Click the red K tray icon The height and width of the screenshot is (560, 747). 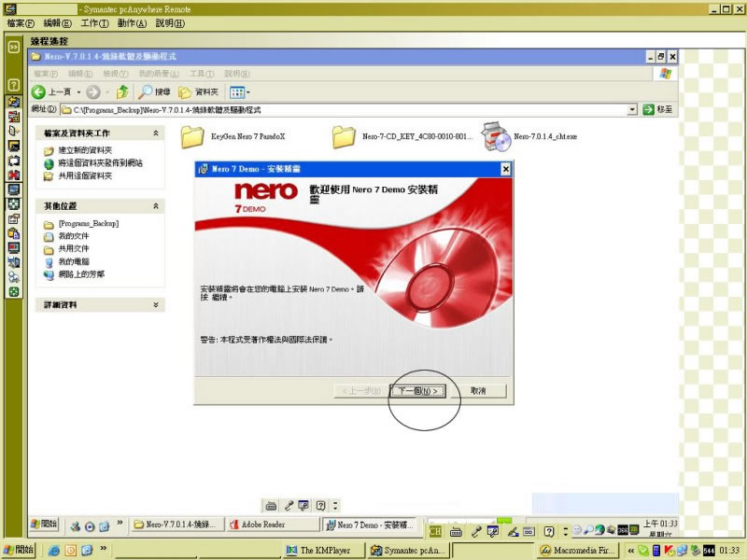[669, 551]
